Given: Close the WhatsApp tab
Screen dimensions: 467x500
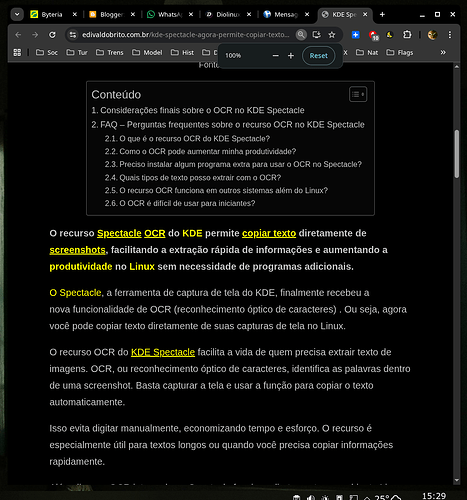Looking at the screenshot, I should click(x=191, y=14).
